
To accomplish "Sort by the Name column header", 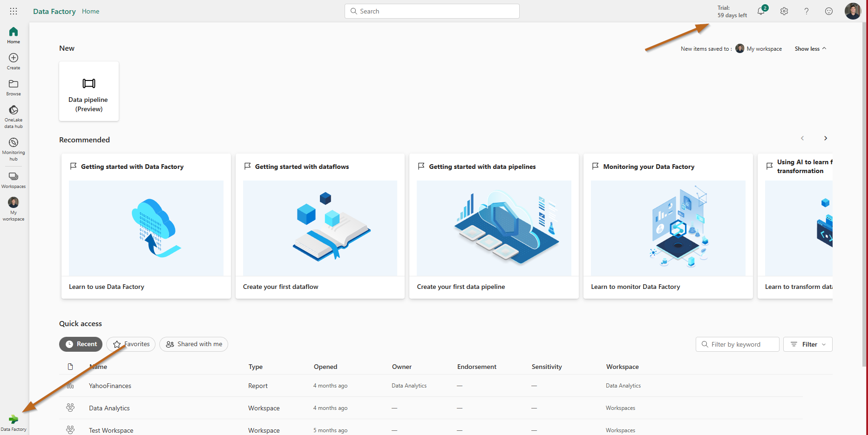I will pyautogui.click(x=98, y=367).
